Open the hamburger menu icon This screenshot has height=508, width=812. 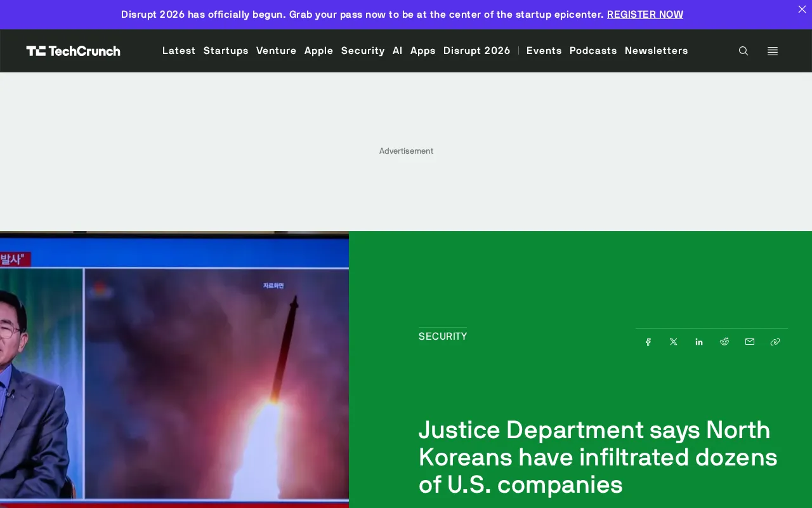coord(773,51)
